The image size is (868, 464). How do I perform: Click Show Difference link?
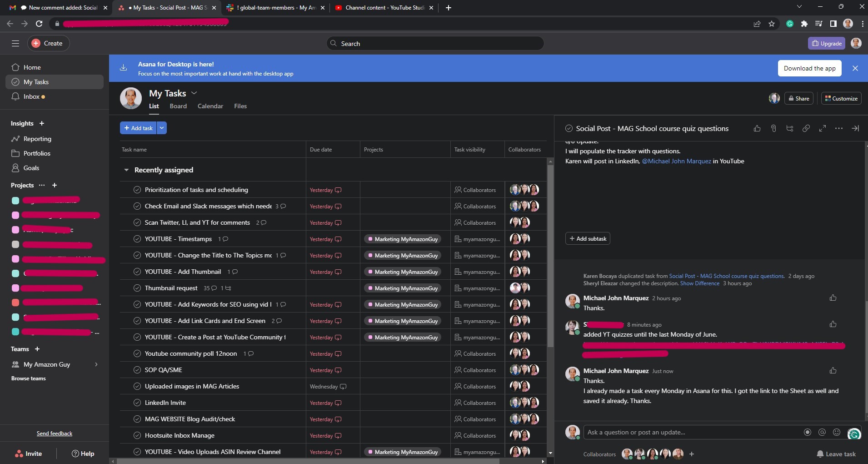click(x=699, y=283)
